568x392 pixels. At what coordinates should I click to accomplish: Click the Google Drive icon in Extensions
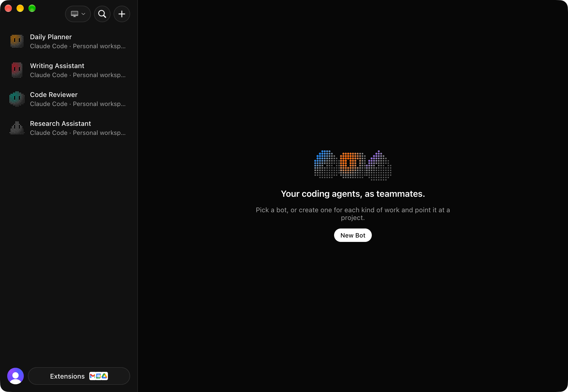pyautogui.click(x=104, y=376)
